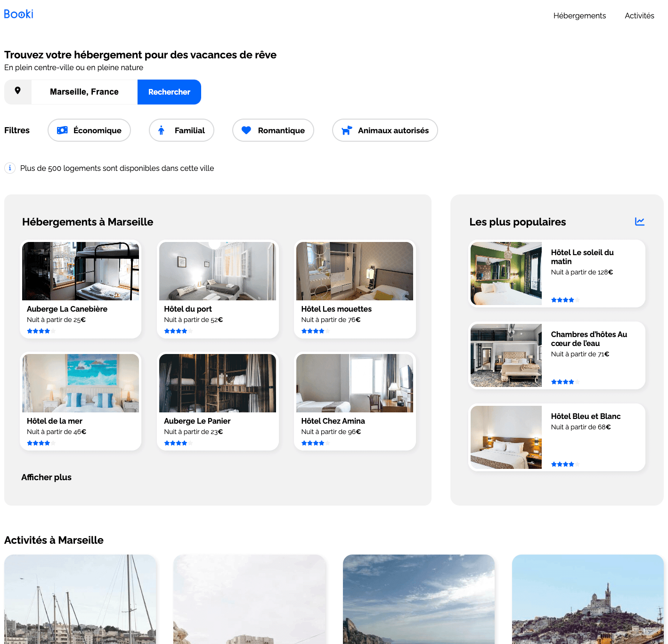Click price text 'Nuit à partir de 25€'
This screenshot has height=644, width=668.
[56, 320]
